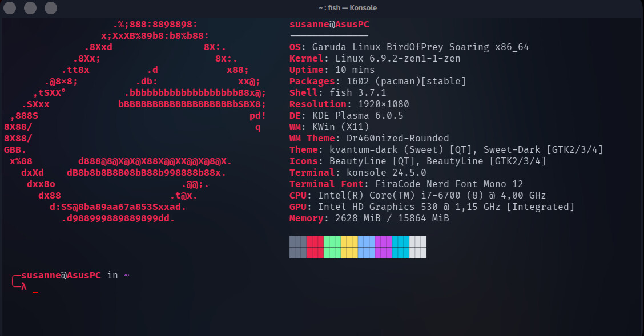Click the 'Icons: BeautyLine [QT]' line
The height and width of the screenshot is (336, 644).
(418, 161)
